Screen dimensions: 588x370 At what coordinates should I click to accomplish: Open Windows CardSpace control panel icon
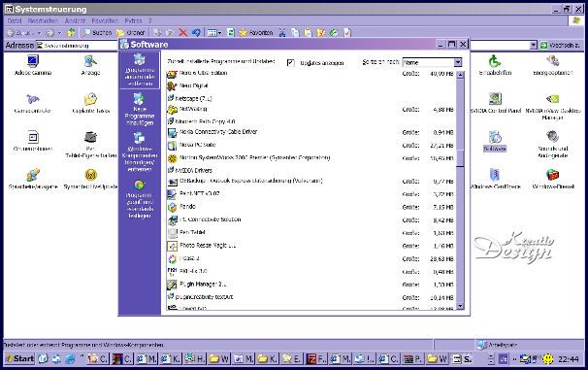(495, 180)
